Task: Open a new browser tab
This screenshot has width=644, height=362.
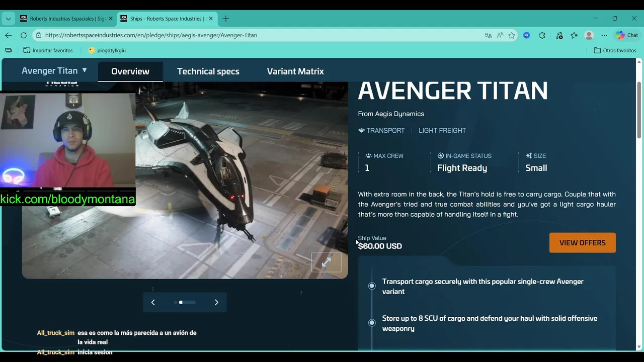Action: (x=226, y=19)
